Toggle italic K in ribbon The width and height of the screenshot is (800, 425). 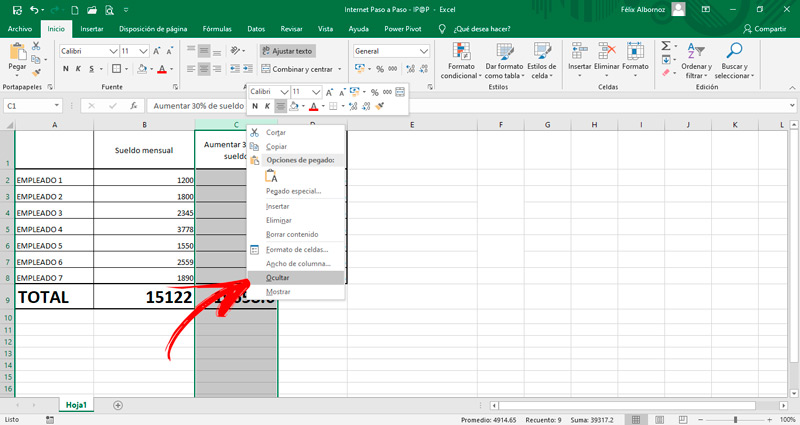[78, 69]
